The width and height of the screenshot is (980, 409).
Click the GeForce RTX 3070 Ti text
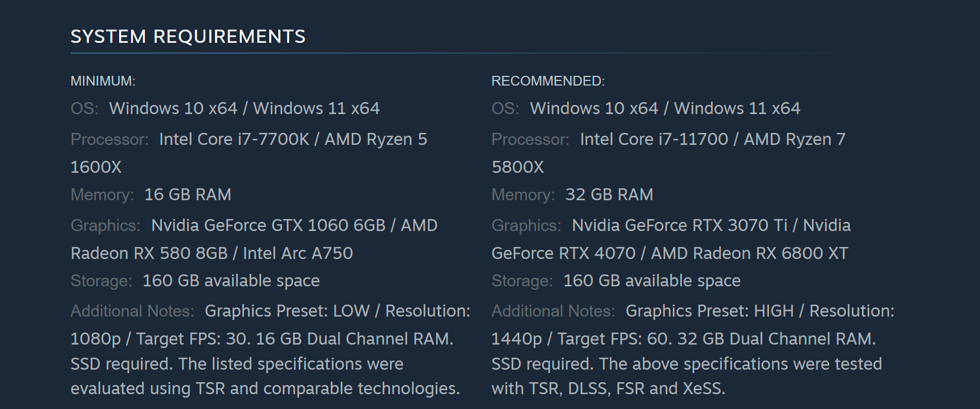(x=706, y=225)
